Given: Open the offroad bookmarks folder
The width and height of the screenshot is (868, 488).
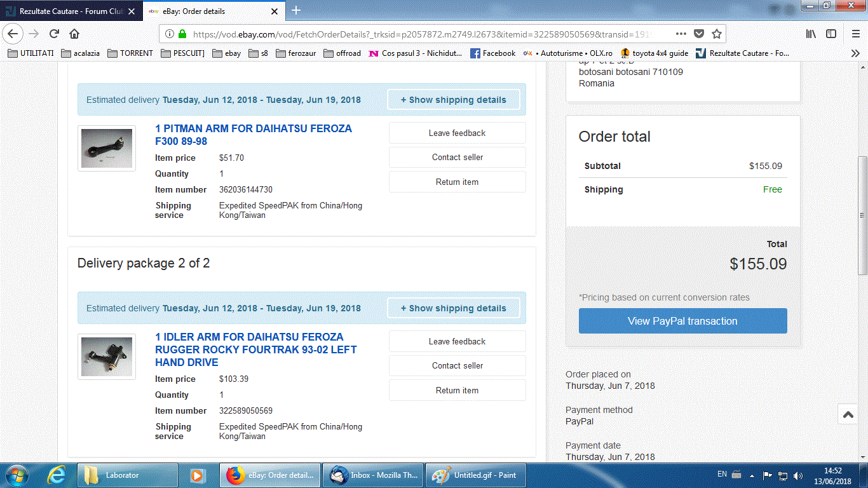Looking at the screenshot, I should pos(342,53).
